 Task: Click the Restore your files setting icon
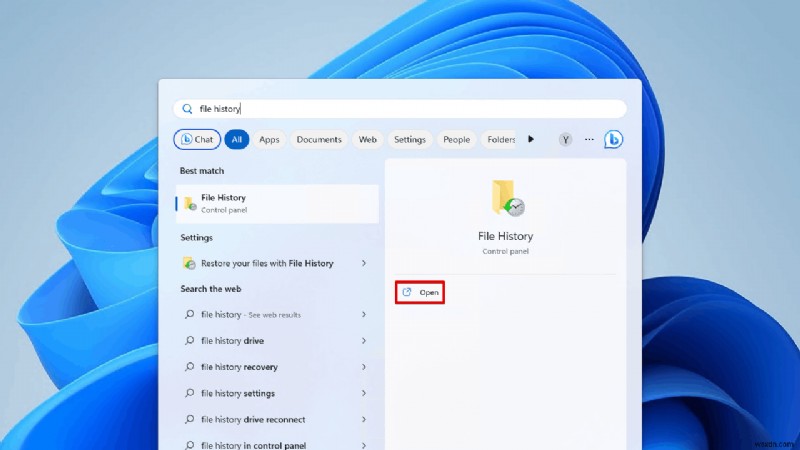click(x=189, y=263)
